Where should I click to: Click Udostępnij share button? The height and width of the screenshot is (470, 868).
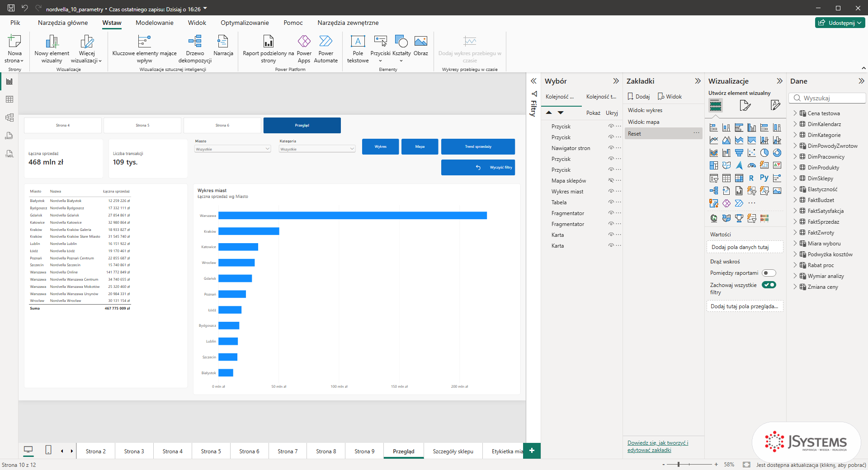coord(840,23)
